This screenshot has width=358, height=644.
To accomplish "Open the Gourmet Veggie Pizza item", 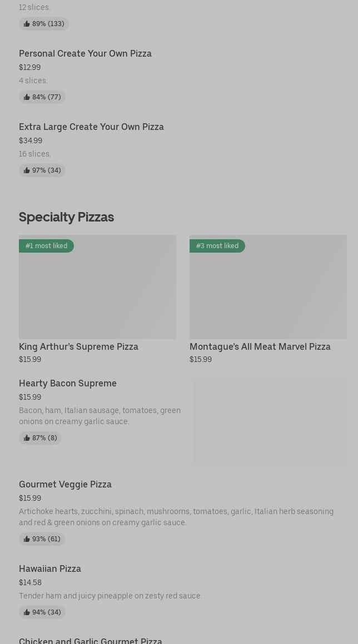I will pos(65,485).
